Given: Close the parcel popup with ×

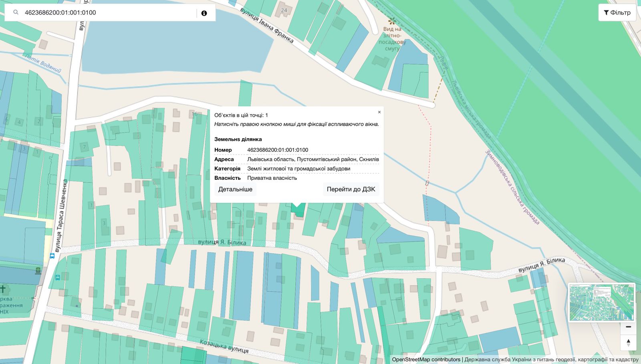Looking at the screenshot, I should 379,112.
